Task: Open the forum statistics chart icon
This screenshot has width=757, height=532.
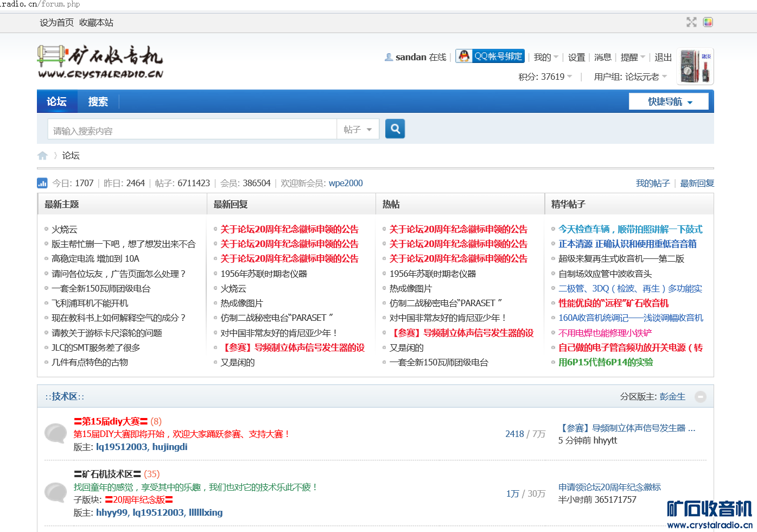Action: point(42,183)
